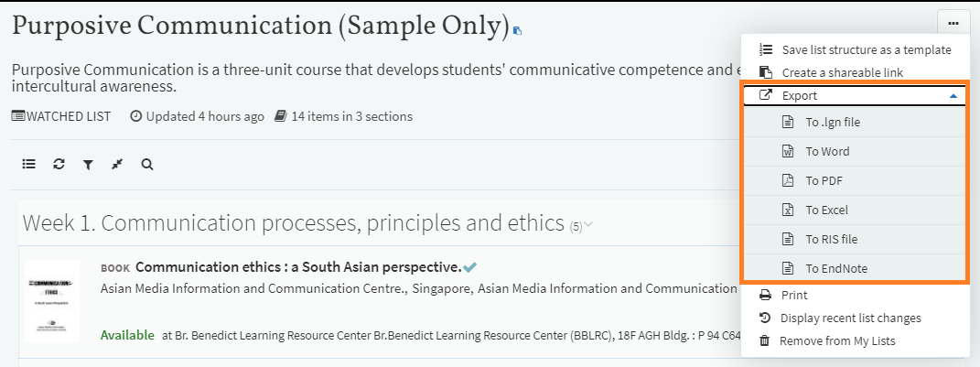Click the Watched List icon
980x367 pixels.
[x=18, y=116]
